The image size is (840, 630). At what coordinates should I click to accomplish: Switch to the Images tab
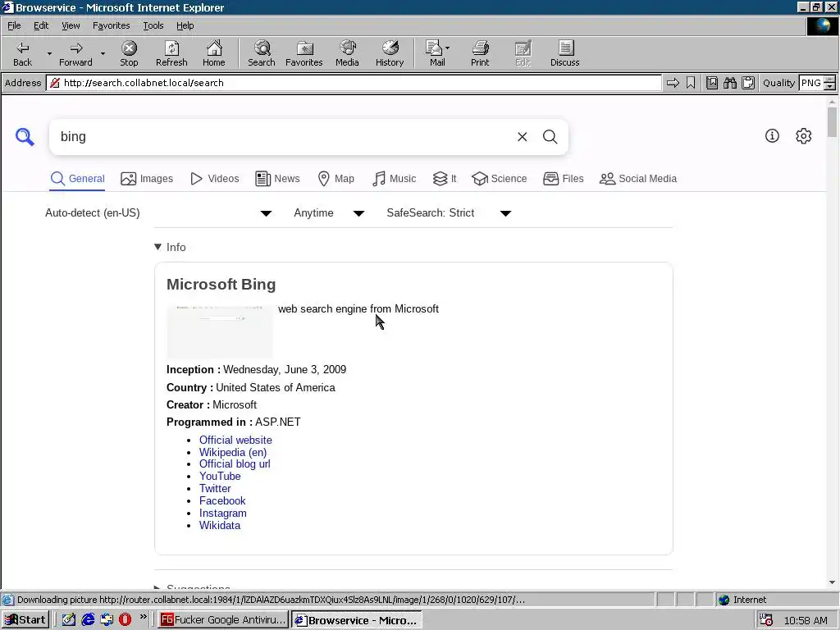coord(147,178)
